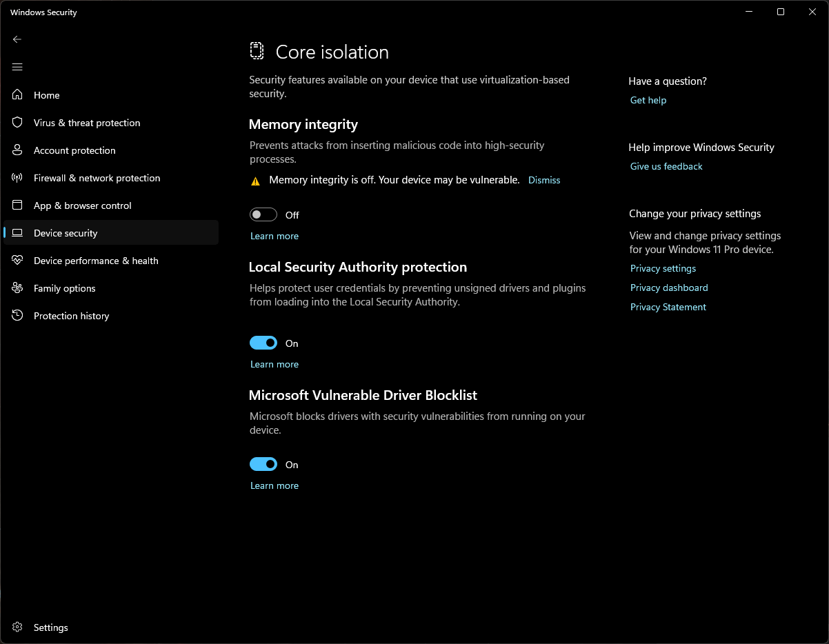Image resolution: width=829 pixels, height=644 pixels.
Task: Minimize the Windows Security window
Action: click(749, 12)
